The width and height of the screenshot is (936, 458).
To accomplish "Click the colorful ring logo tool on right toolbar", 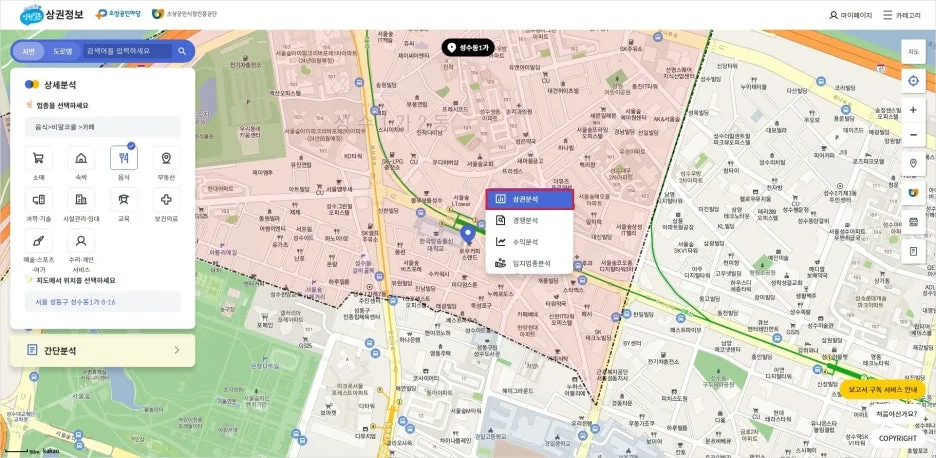I will coord(913,193).
